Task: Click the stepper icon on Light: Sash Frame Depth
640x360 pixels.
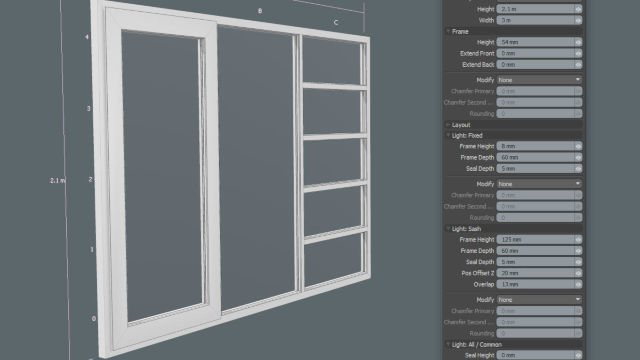Action: point(578,251)
